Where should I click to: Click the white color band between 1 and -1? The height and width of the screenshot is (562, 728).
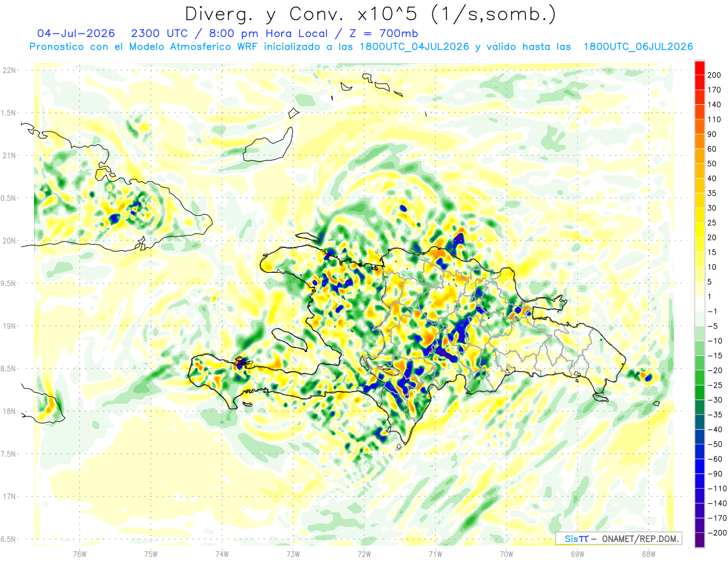[x=699, y=304]
